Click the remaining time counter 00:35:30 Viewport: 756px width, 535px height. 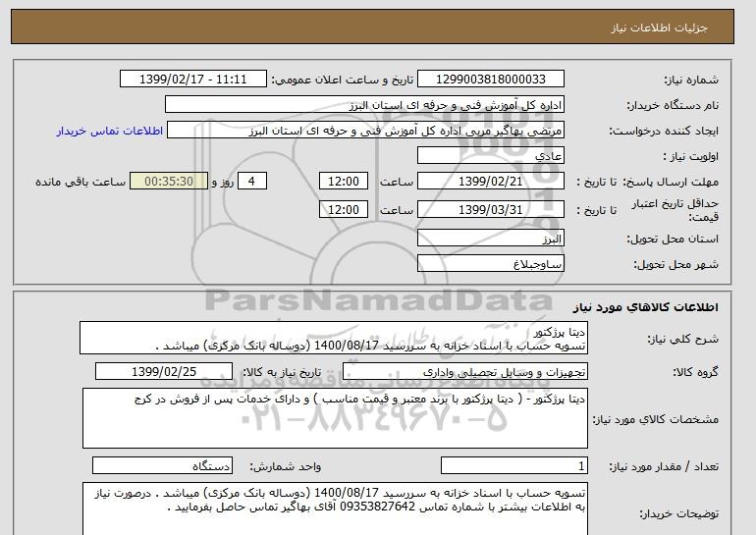(169, 182)
